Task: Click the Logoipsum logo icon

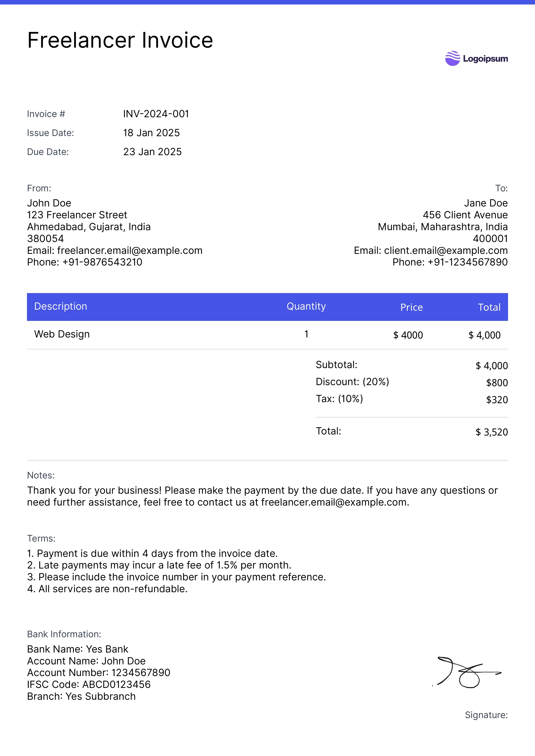Action: [x=452, y=58]
